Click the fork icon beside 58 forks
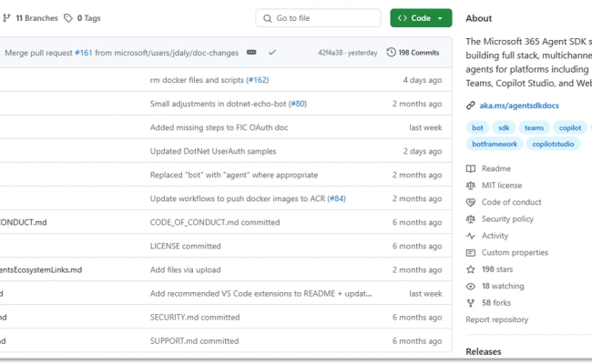Screen dimensions: 592x364 point(471,303)
